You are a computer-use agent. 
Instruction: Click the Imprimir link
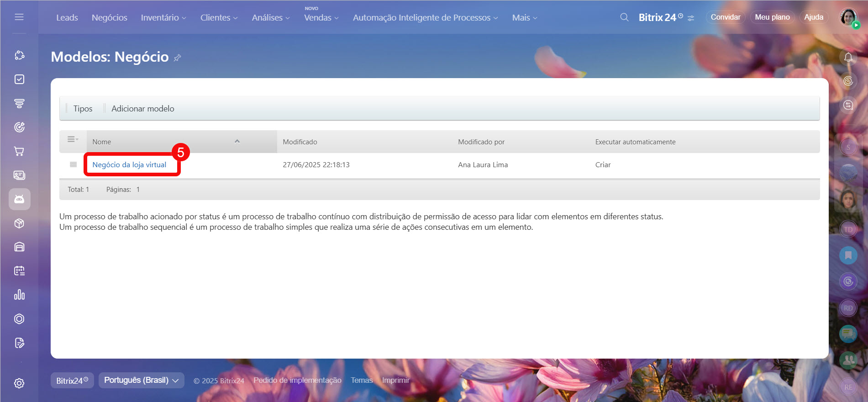(396, 380)
